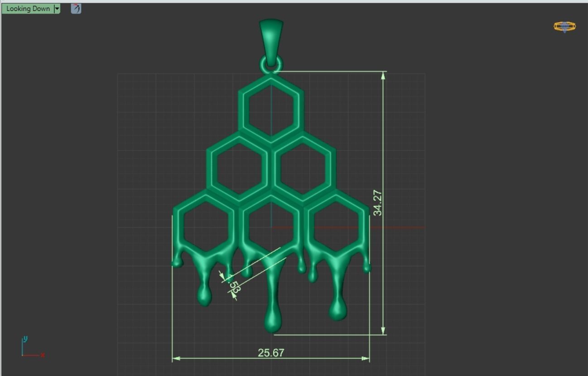The width and height of the screenshot is (588, 376).
Task: Select the pendant bail at the top
Action: (x=271, y=42)
